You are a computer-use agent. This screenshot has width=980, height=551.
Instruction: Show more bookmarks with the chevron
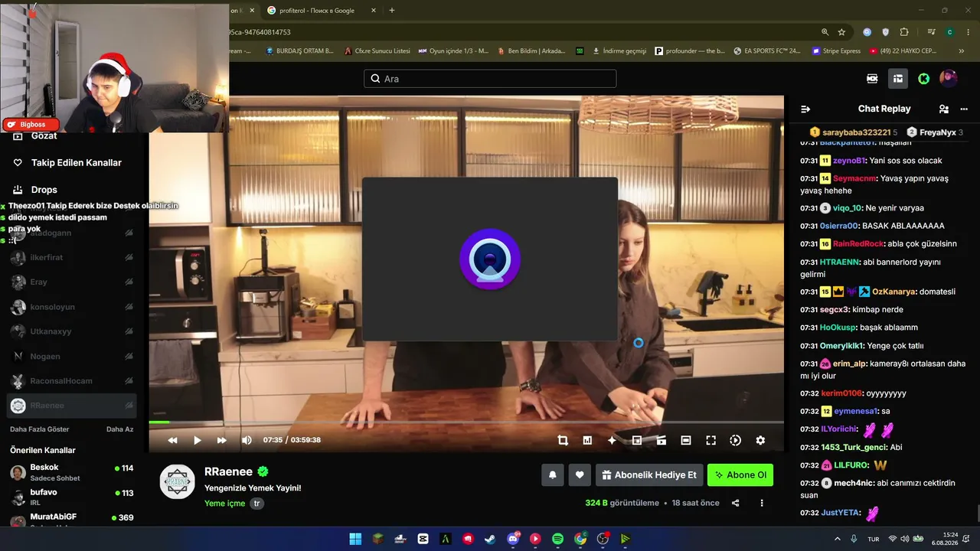(x=963, y=51)
